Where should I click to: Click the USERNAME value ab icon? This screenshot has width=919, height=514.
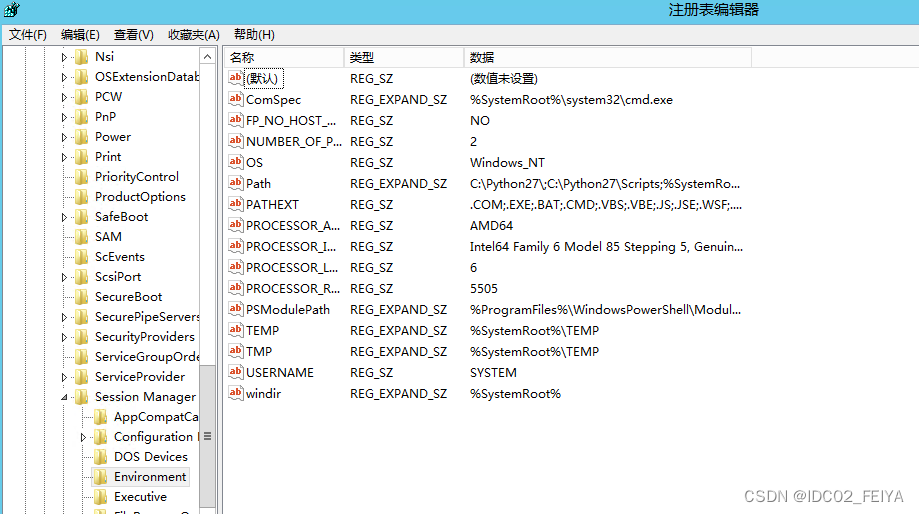point(236,372)
